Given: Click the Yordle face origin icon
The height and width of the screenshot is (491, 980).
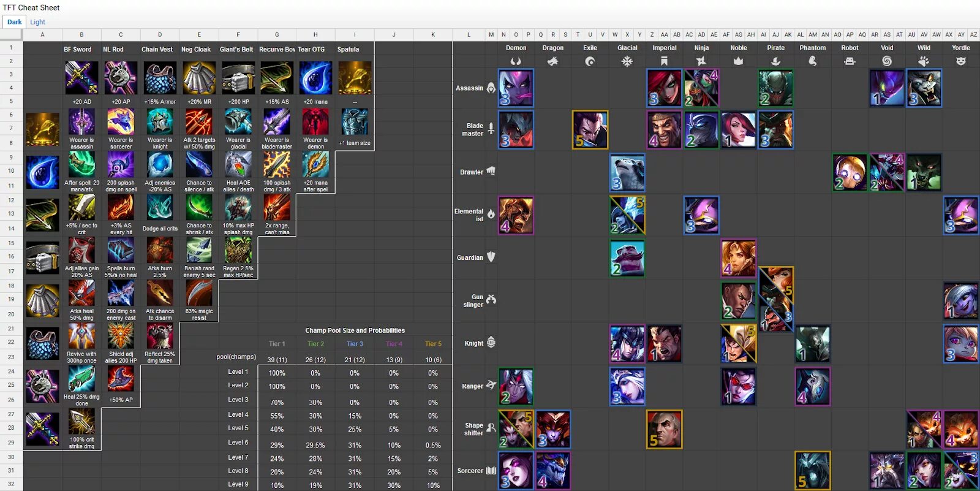Looking at the screenshot, I should [x=961, y=61].
